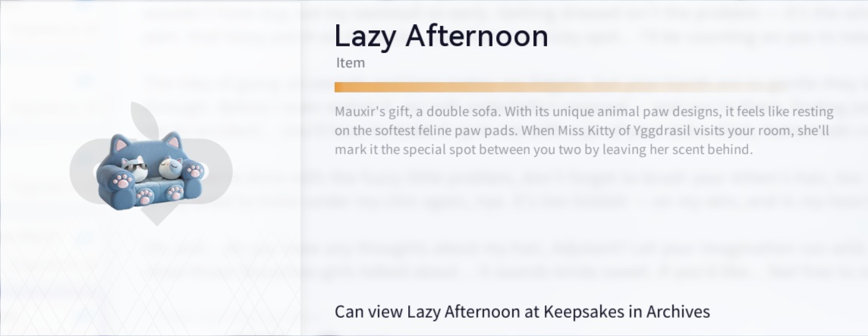Viewport: 868px width, 336px height.
Task: Click the "Lazy Afternoon" title
Action: (x=441, y=36)
